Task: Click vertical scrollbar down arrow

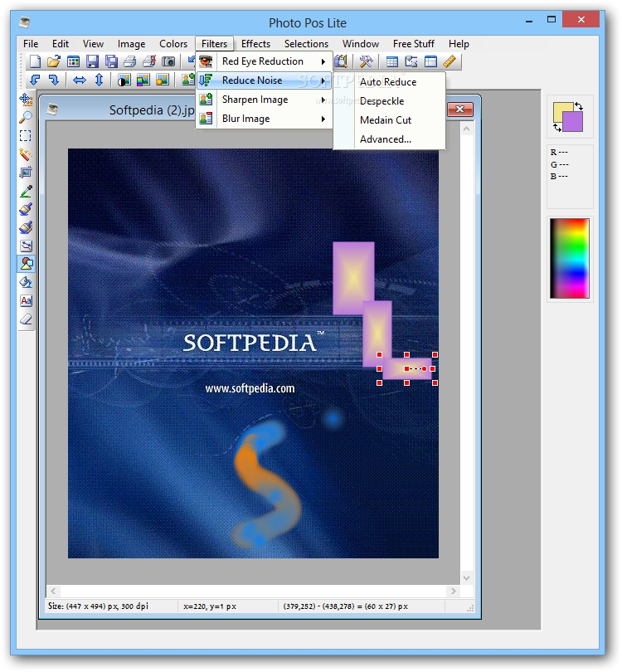Action: (466, 577)
